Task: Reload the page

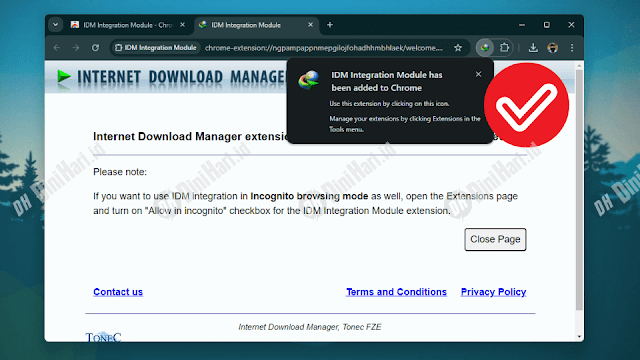Action: (96, 48)
